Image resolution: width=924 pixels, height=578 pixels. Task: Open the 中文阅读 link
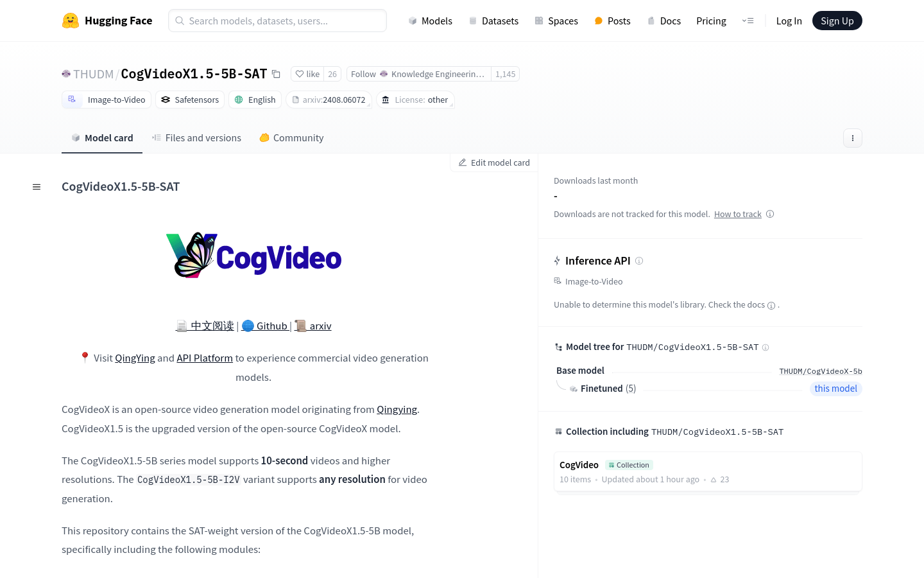(205, 326)
